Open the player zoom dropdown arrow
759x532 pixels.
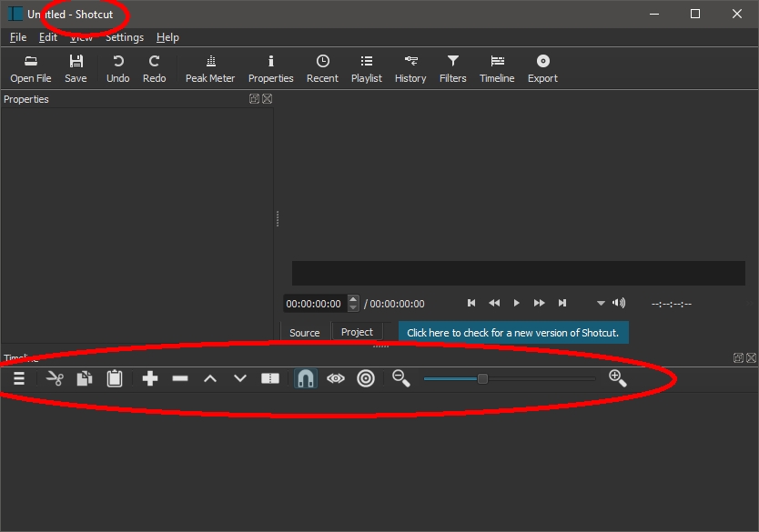(x=601, y=303)
